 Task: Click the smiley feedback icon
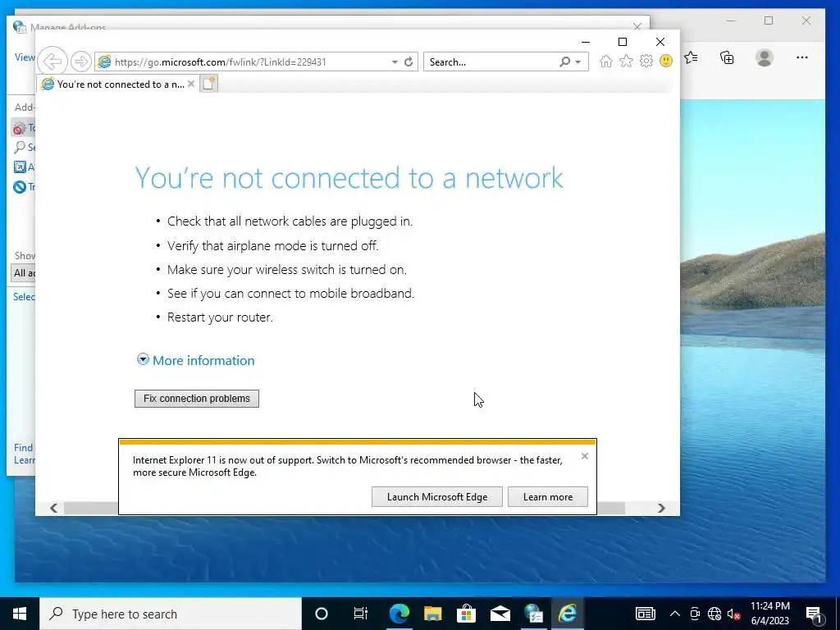(666, 61)
